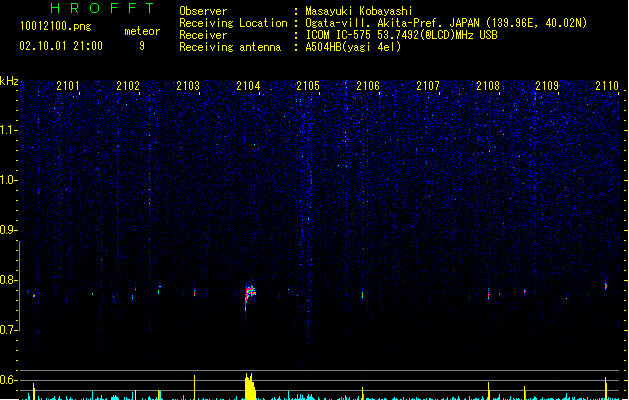The image size is (629, 400).
Task: Click the 'meteor' count label
Action: coord(142,31)
